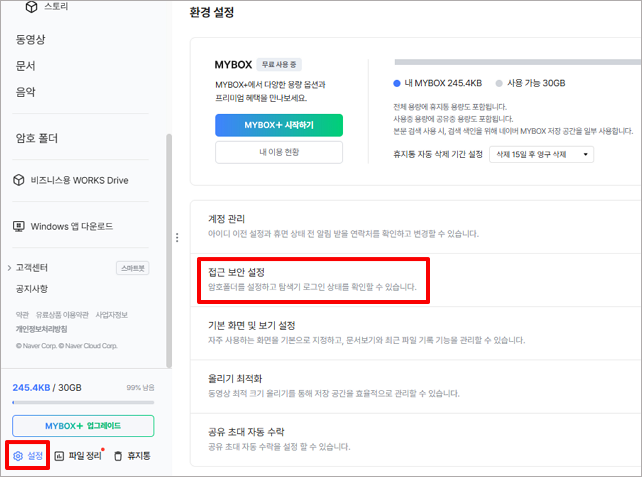Click the 설정 gear icon

pyautogui.click(x=18, y=456)
